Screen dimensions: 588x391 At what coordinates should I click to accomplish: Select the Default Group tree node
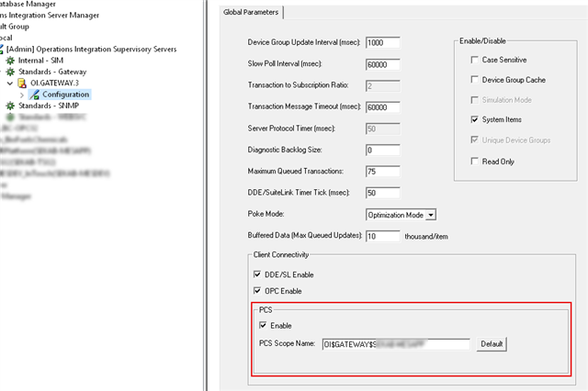(15, 27)
